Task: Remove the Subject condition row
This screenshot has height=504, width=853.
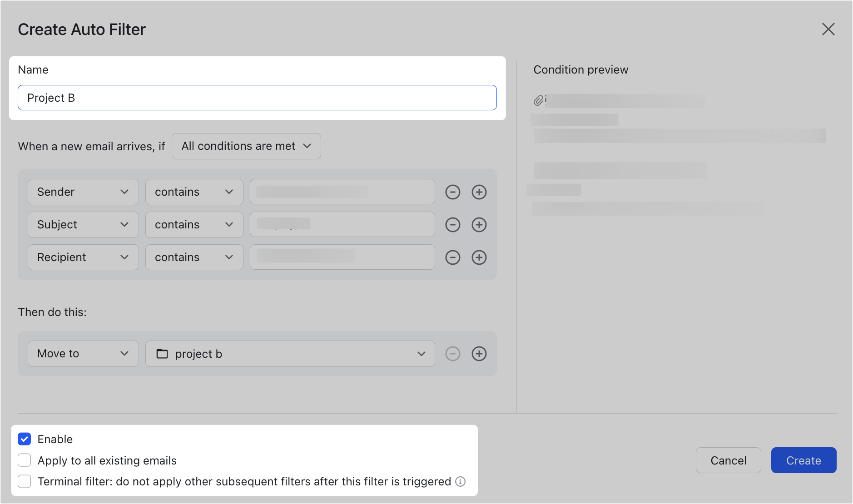Action: 452,224
